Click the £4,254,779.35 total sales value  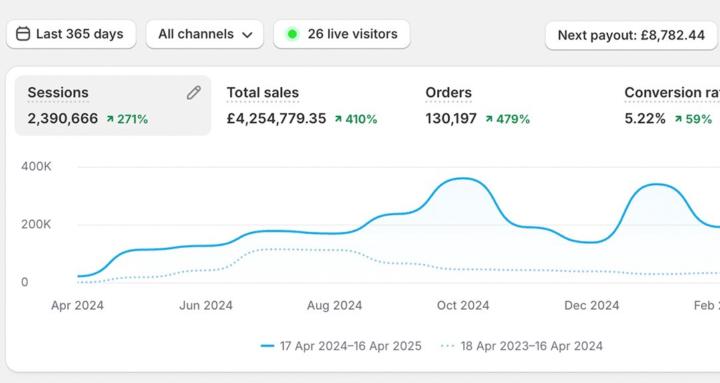point(276,118)
